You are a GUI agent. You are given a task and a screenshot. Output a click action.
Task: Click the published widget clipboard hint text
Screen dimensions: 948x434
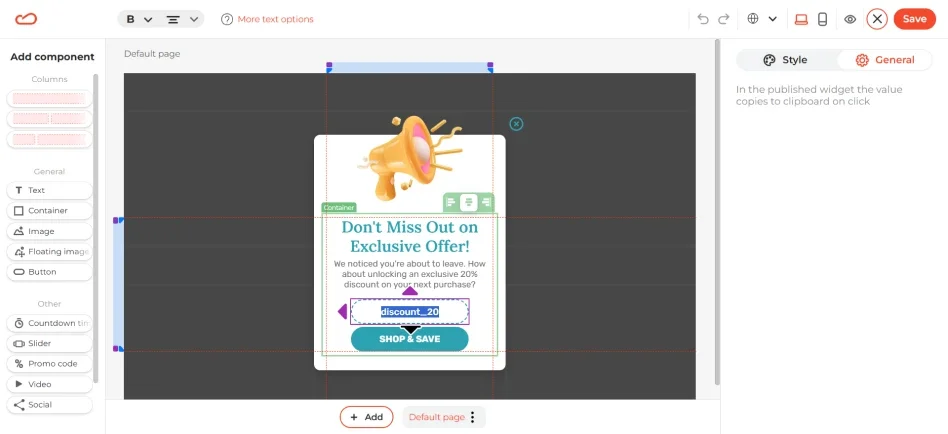[x=819, y=96]
